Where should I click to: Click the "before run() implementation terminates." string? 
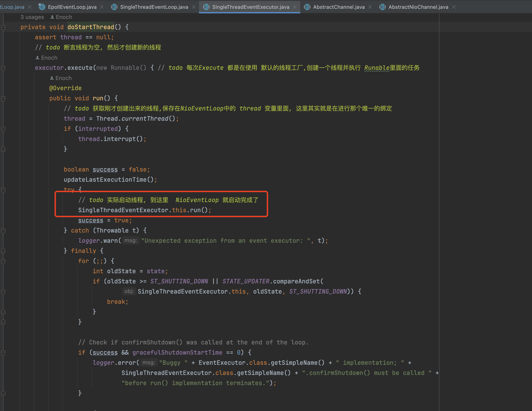[x=195, y=383]
